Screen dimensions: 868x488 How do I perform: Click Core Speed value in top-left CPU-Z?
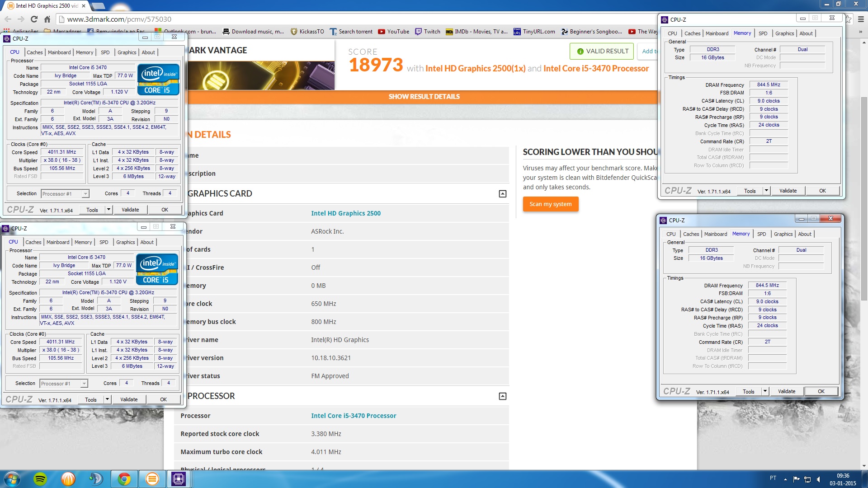tap(62, 152)
